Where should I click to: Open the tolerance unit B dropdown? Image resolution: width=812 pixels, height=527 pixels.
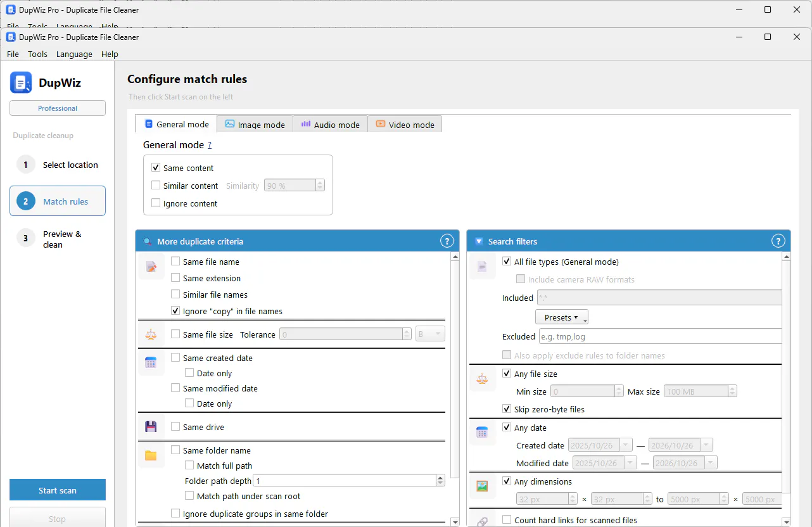tap(431, 334)
